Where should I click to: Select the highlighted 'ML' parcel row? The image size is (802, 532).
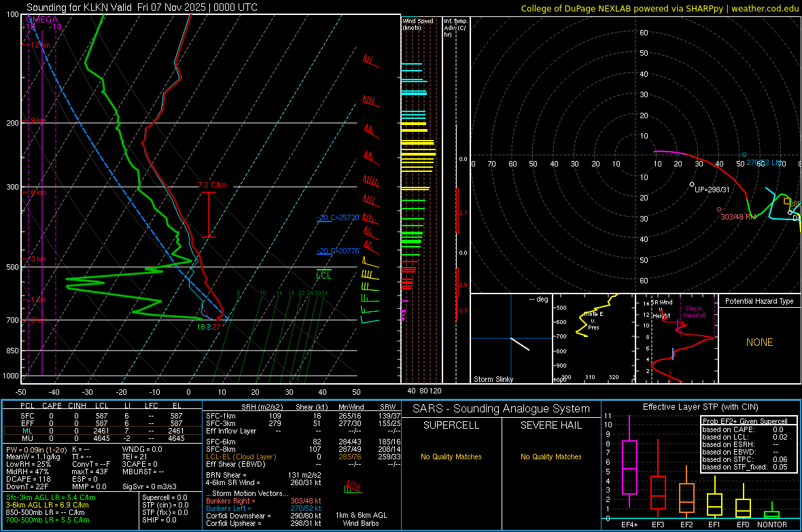coord(103,431)
